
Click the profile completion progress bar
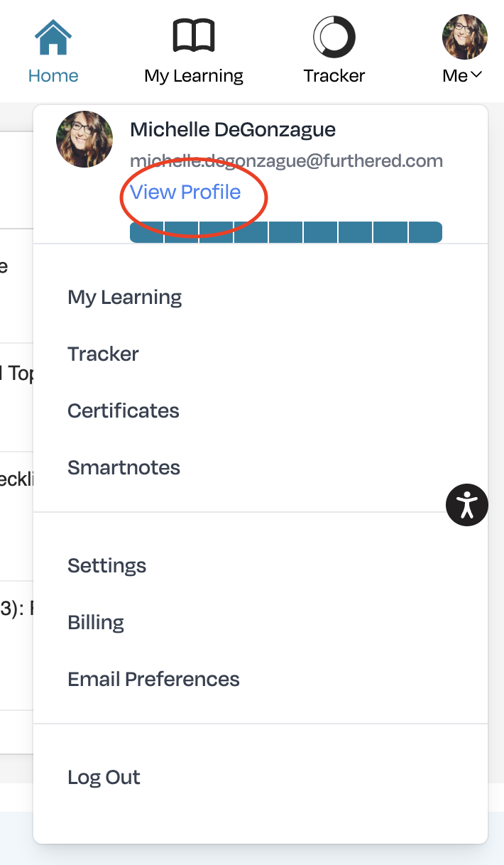[x=286, y=232]
